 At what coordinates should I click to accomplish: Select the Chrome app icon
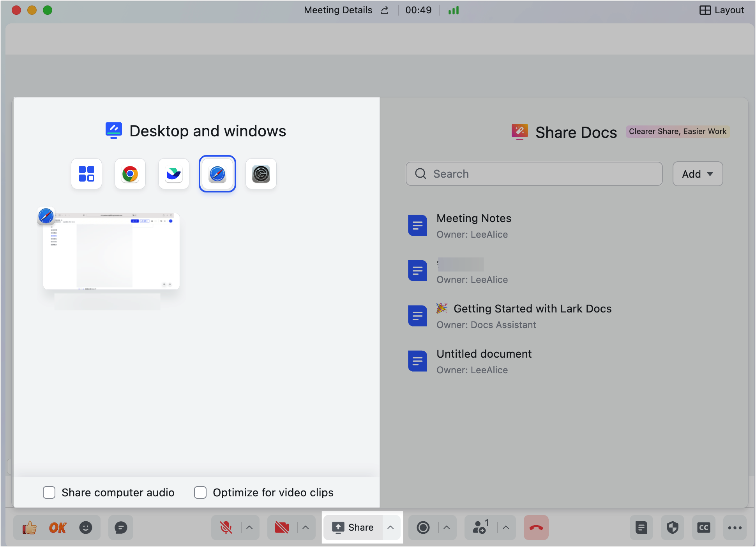click(x=130, y=174)
